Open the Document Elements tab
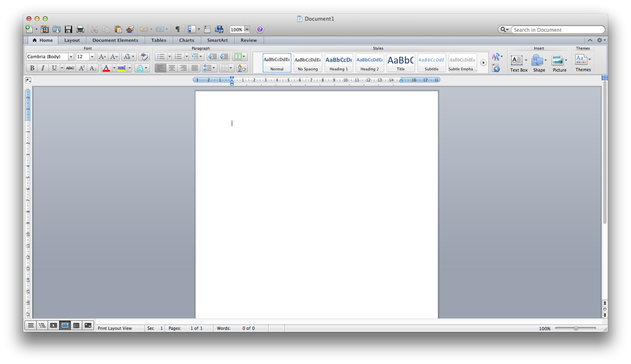Screen dimensions: 631x364 [x=115, y=40]
